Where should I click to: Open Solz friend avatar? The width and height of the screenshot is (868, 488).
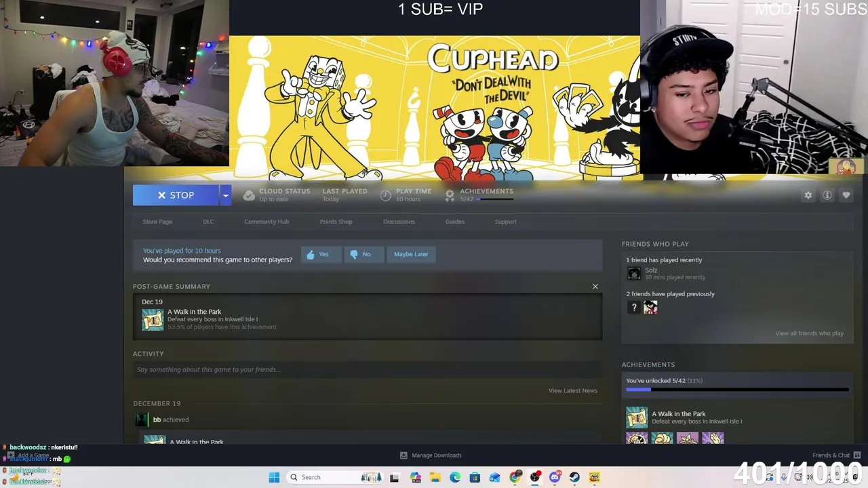pos(634,274)
